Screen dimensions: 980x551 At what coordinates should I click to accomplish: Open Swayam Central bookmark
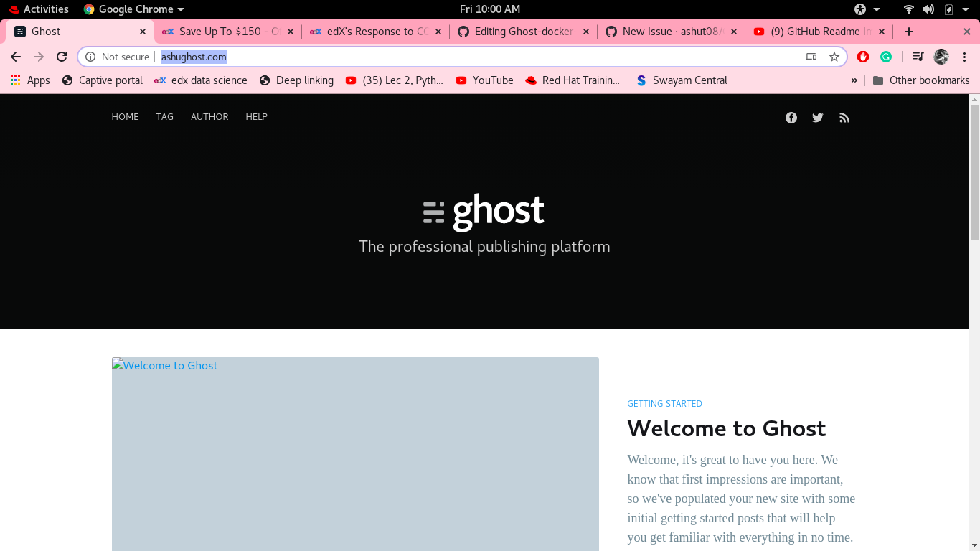pyautogui.click(x=682, y=80)
